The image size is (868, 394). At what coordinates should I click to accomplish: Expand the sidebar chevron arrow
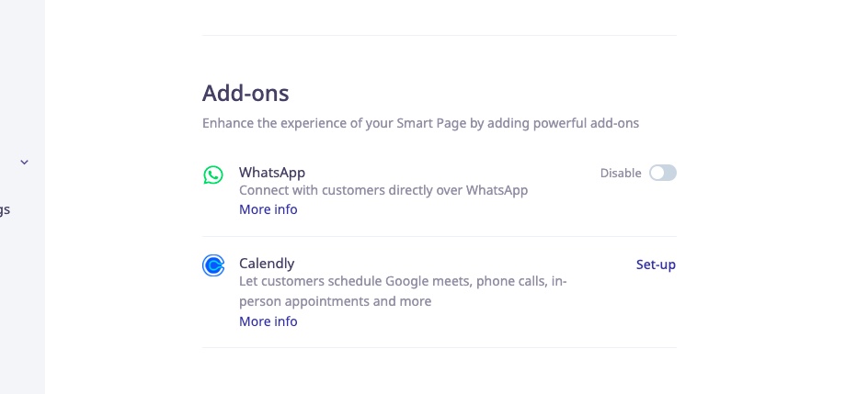25,163
